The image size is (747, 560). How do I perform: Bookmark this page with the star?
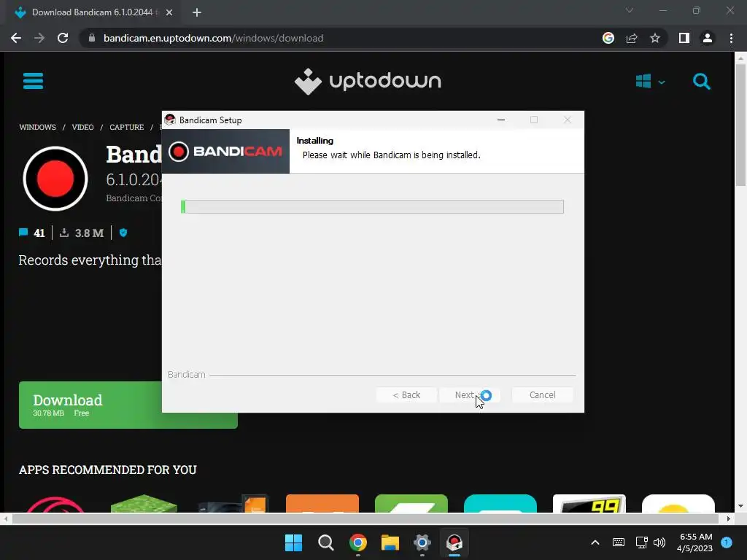coord(655,38)
